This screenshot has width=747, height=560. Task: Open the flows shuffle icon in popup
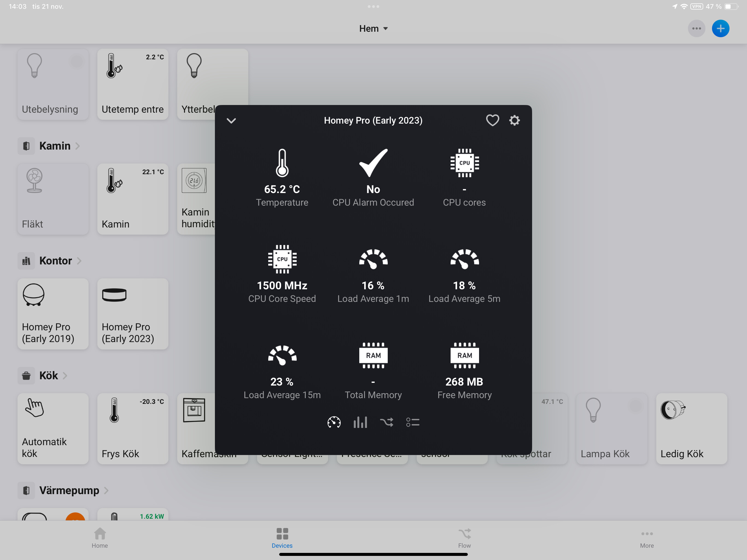tap(386, 422)
